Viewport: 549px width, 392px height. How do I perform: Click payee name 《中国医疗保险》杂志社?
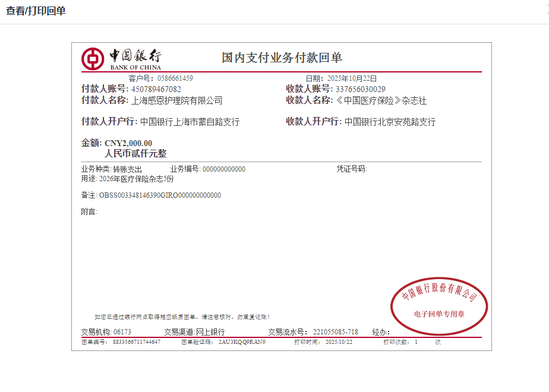[x=381, y=101]
